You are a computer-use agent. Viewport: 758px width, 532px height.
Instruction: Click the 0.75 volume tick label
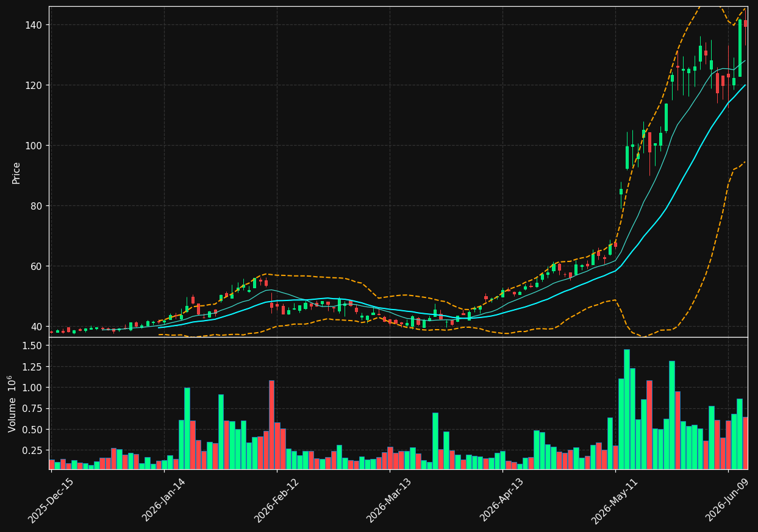click(x=33, y=409)
